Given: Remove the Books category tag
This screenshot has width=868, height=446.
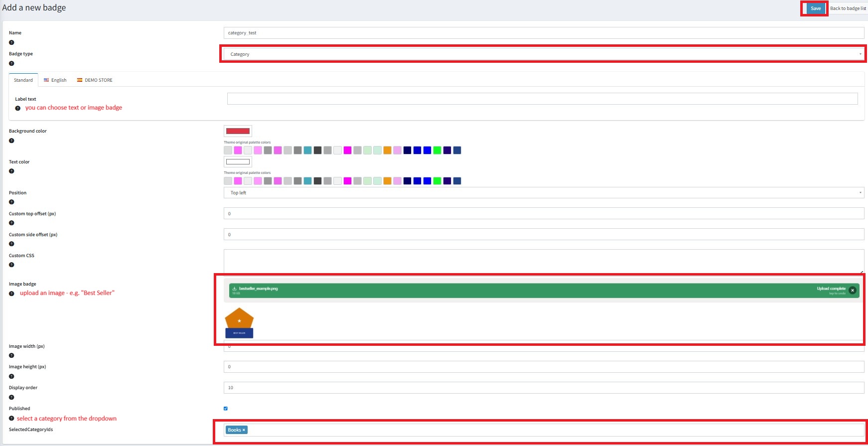Looking at the screenshot, I should pos(244,430).
